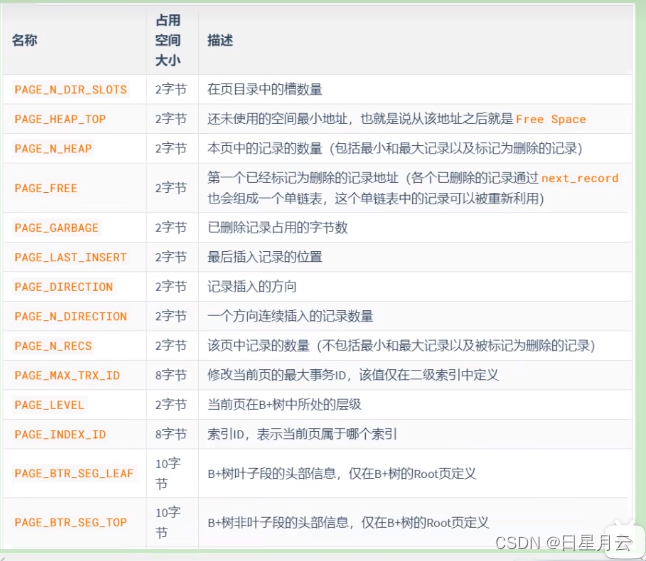Click the 2字节 size for PAGE_LEVEL
This screenshot has height=561, width=646.
(x=171, y=405)
